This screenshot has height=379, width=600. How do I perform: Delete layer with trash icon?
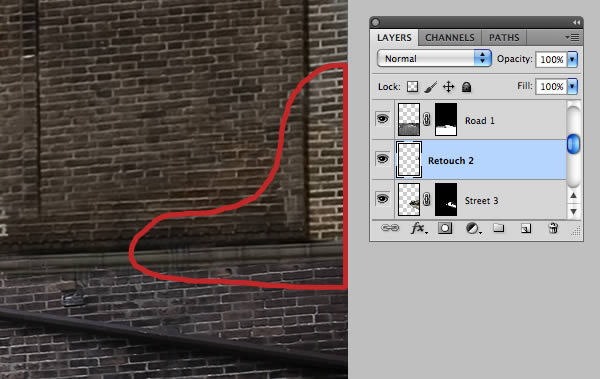point(553,229)
